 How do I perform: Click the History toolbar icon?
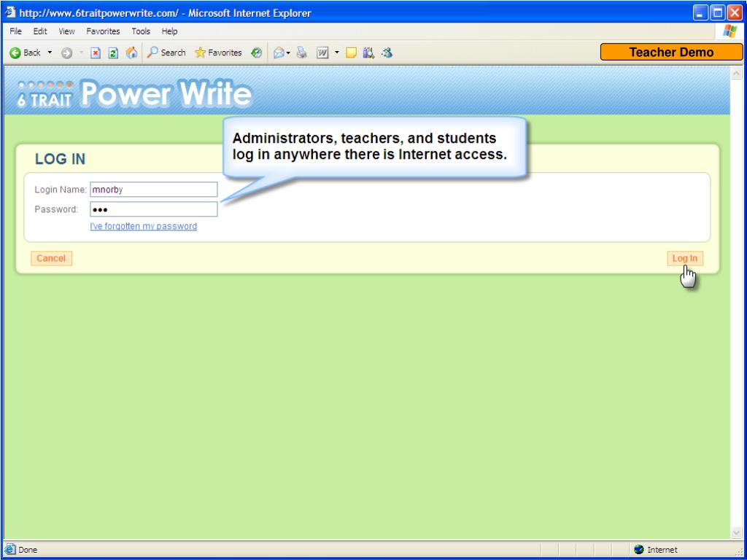pyautogui.click(x=257, y=52)
